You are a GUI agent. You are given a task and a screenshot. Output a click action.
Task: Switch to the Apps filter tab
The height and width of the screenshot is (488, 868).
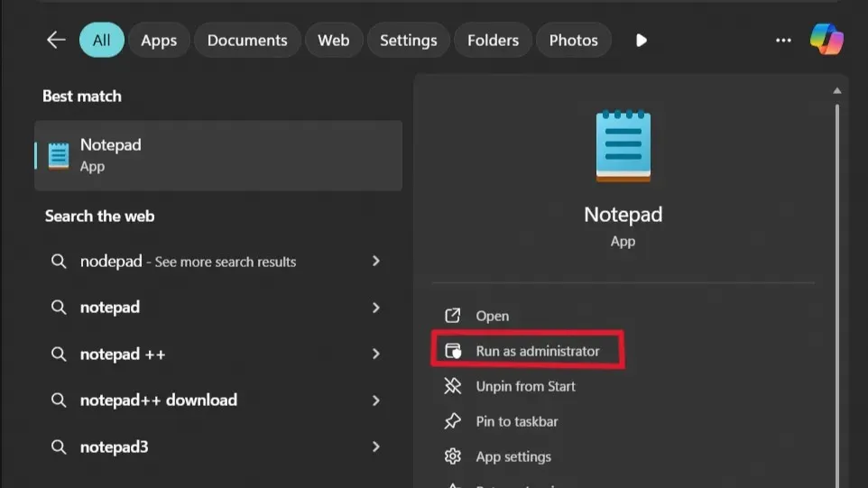pos(159,40)
